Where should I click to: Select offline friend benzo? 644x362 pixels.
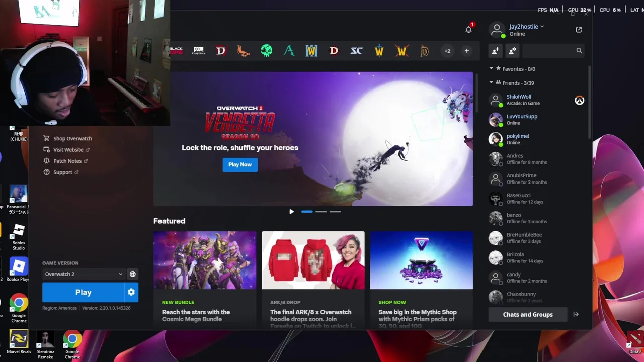(x=536, y=218)
